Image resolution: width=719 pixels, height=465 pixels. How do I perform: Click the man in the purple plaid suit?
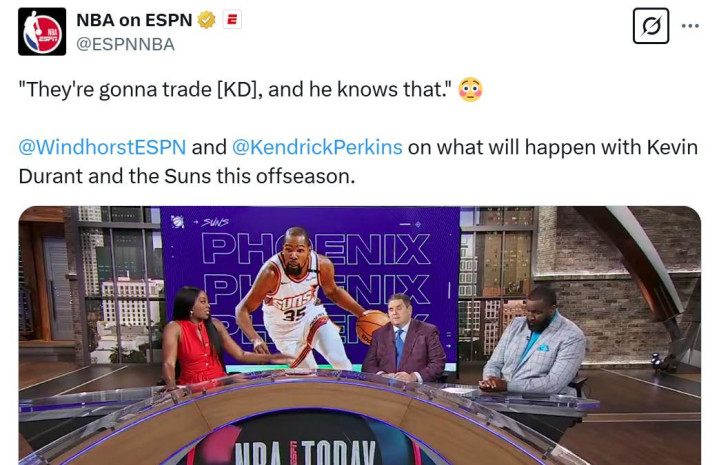coord(403,338)
